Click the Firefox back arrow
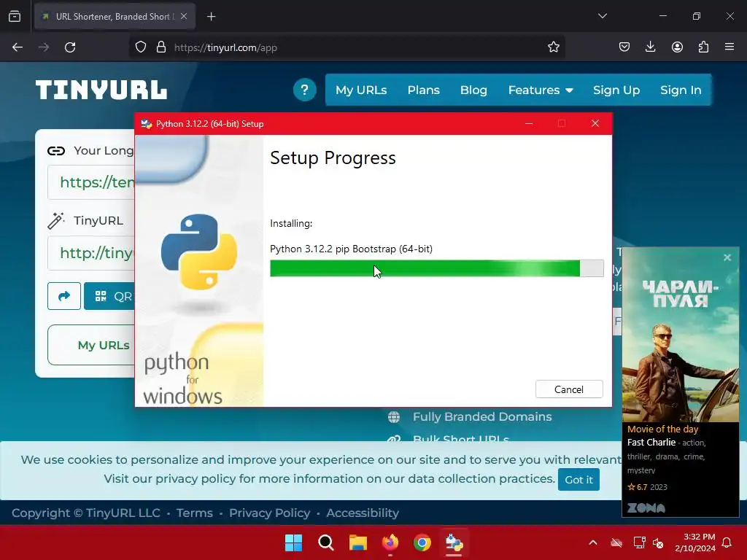The width and height of the screenshot is (747, 560). point(18,47)
